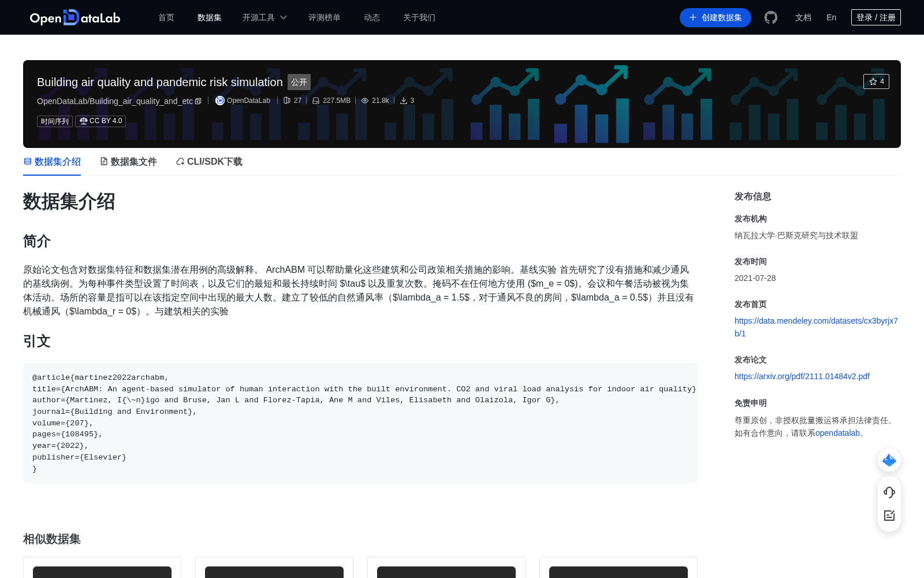Screen dimensions: 924x578
Task: Open the blue bird floating widget
Action: tap(889, 460)
